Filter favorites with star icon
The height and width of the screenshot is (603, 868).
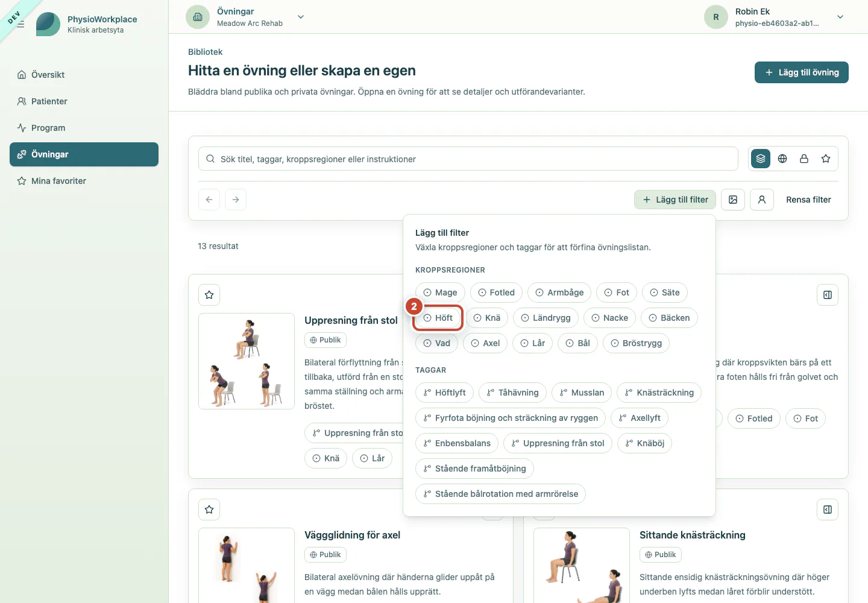pos(826,159)
